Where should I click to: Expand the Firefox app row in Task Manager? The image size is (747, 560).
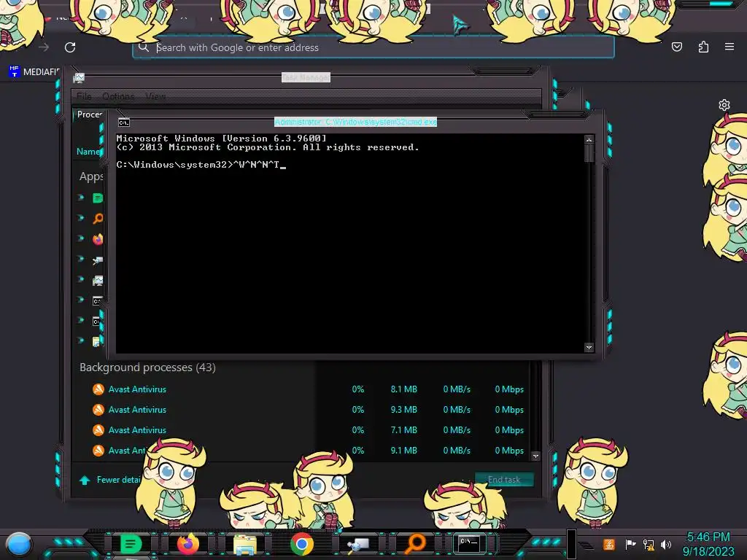(81, 238)
